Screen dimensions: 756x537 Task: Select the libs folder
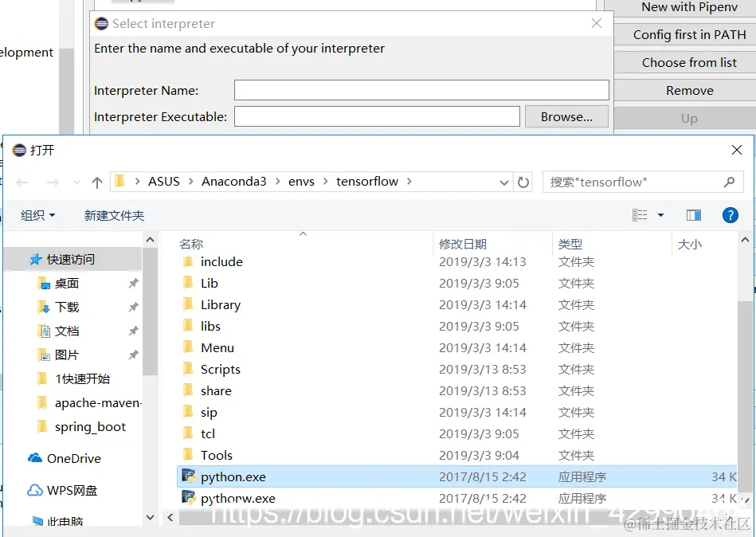[210, 327]
